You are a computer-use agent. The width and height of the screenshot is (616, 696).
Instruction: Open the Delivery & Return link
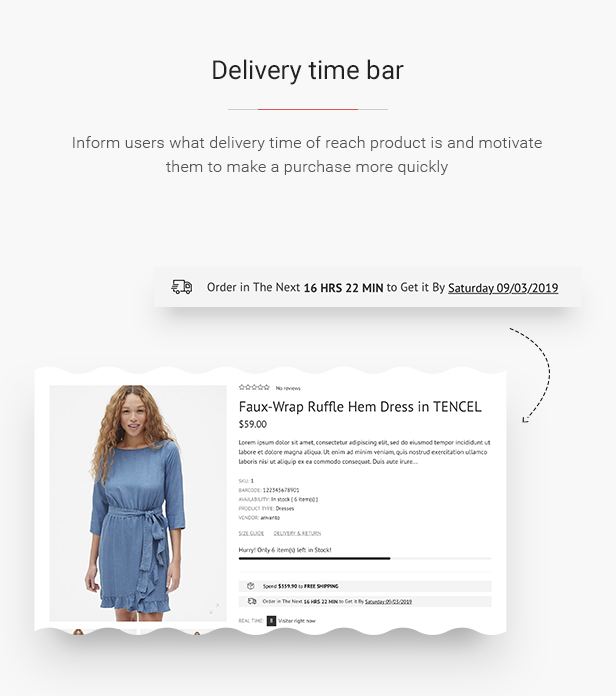[x=297, y=533]
